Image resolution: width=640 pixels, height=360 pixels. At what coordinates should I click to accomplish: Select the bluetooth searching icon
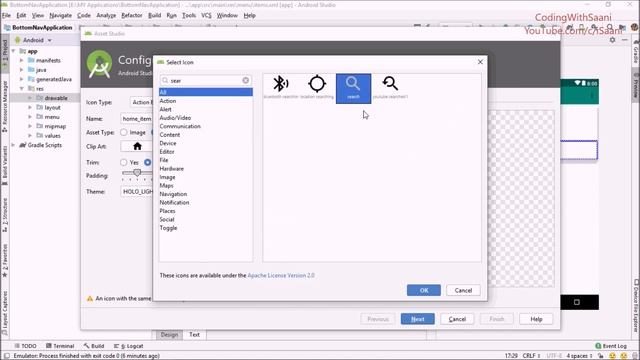[x=281, y=88]
